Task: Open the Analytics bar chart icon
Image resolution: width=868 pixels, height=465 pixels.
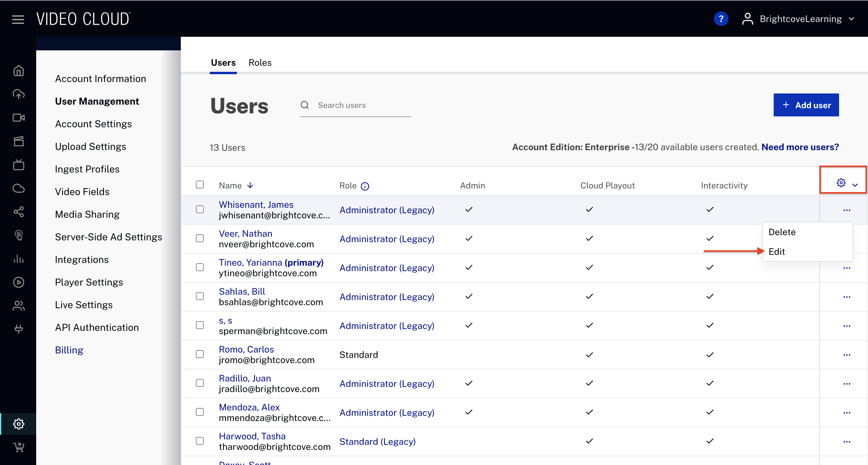Action: coord(18,259)
